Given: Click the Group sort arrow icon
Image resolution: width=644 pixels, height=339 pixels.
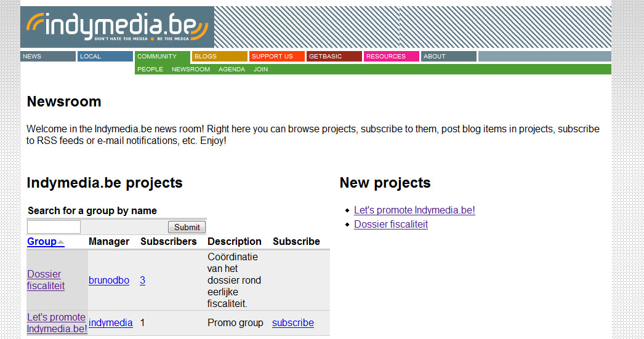Looking at the screenshot, I should (61, 242).
